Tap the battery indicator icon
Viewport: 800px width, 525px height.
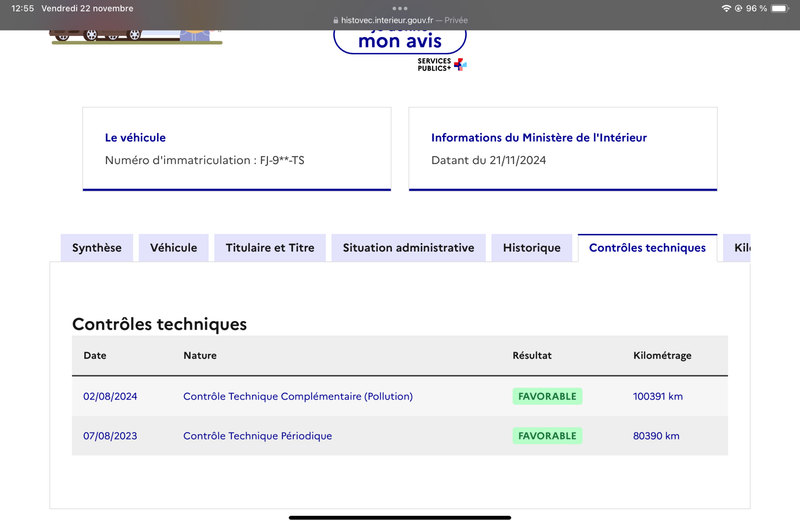(780, 8)
